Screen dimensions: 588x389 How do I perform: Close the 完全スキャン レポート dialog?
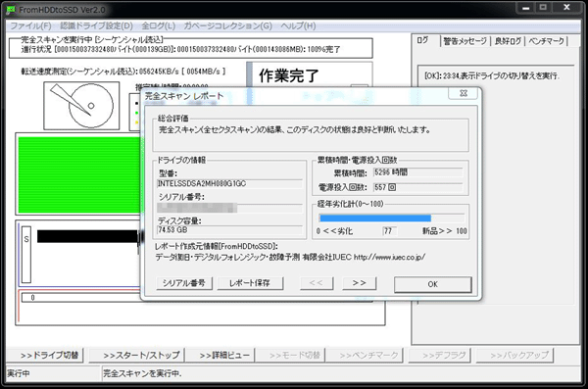[464, 93]
